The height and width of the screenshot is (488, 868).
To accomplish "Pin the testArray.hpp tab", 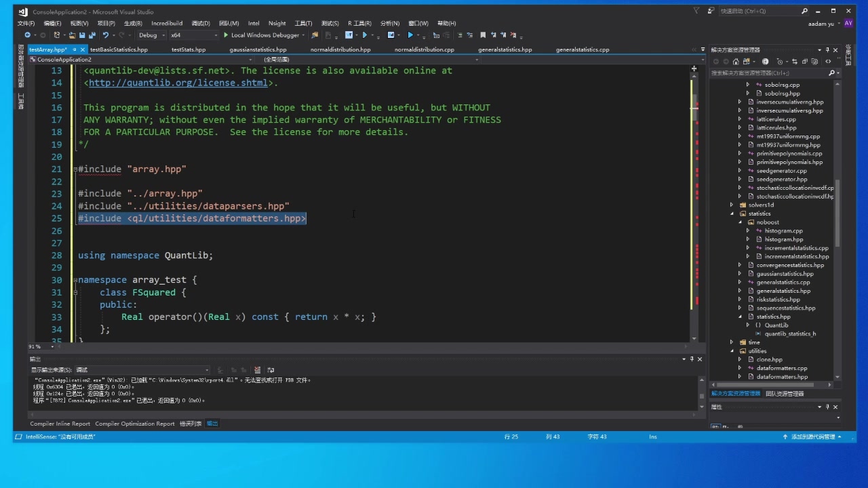I will 74,49.
